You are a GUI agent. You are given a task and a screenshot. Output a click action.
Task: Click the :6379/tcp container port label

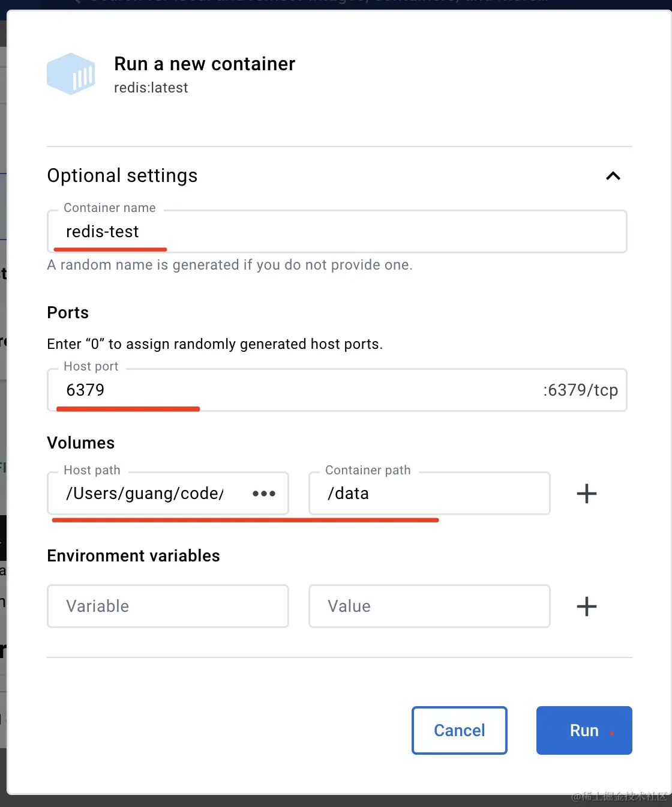(x=580, y=390)
